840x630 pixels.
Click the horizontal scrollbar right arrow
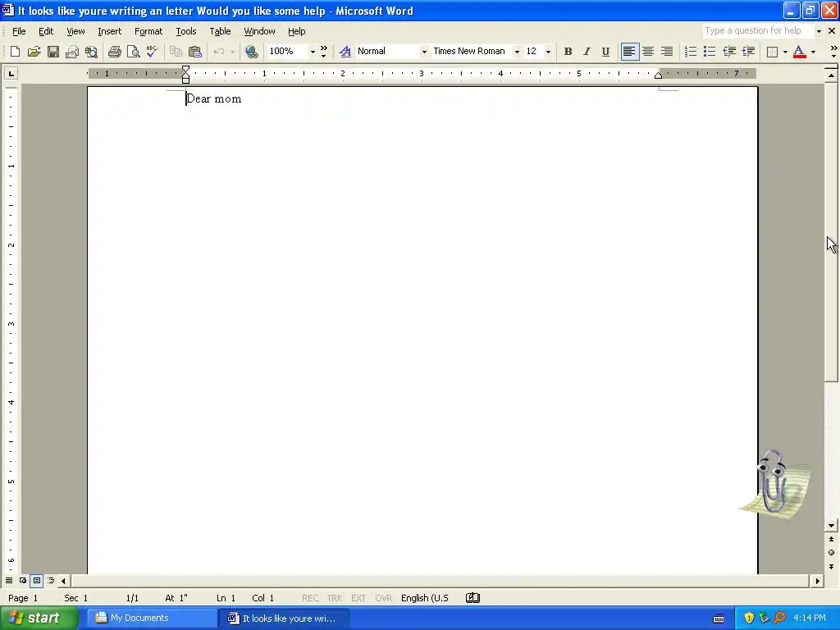(817, 581)
